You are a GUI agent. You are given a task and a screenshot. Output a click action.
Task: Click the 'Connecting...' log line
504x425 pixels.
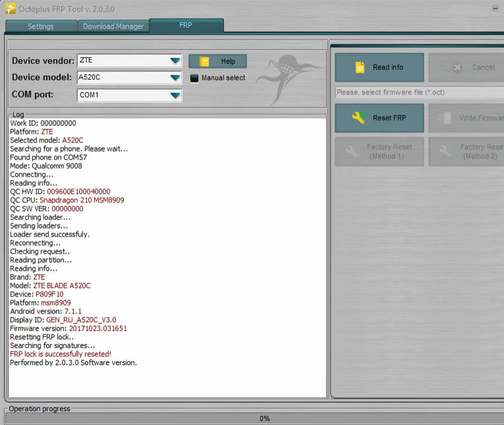pyautogui.click(x=32, y=175)
